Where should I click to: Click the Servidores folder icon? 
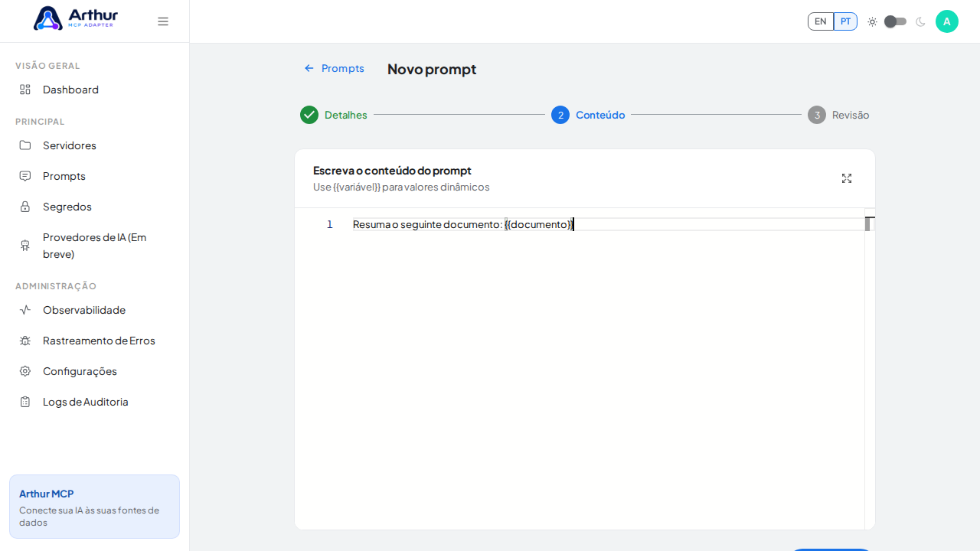(25, 145)
